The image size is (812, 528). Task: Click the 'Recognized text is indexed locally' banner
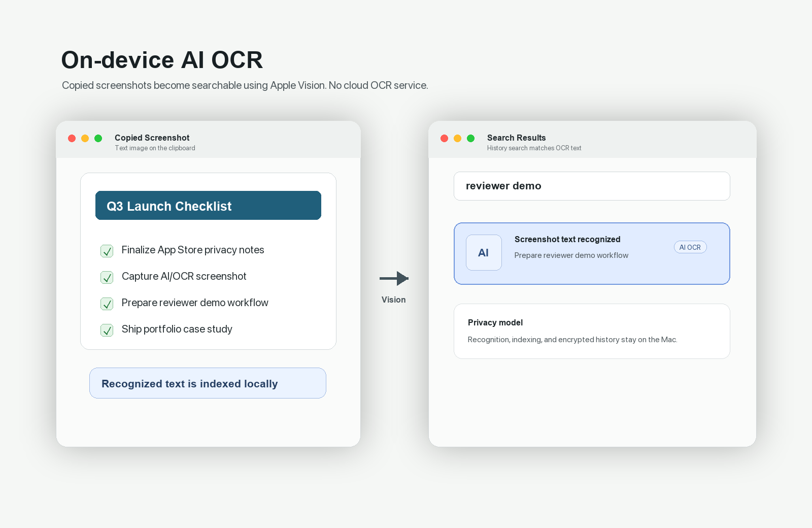tap(208, 383)
